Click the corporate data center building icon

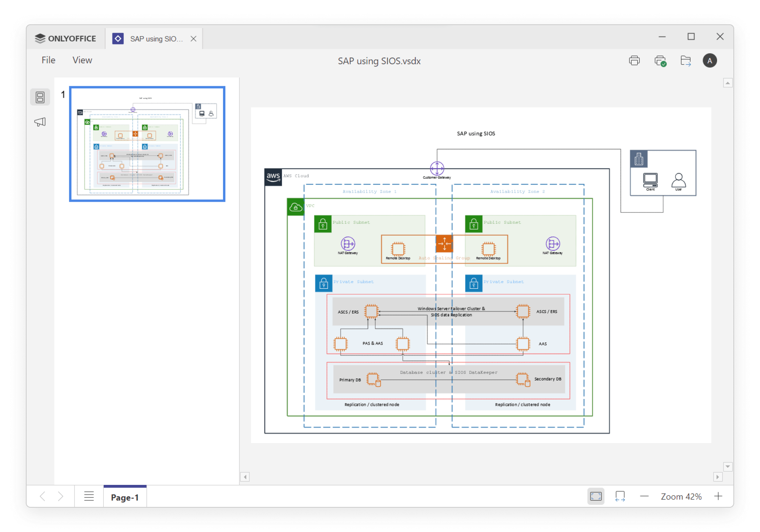click(x=639, y=159)
